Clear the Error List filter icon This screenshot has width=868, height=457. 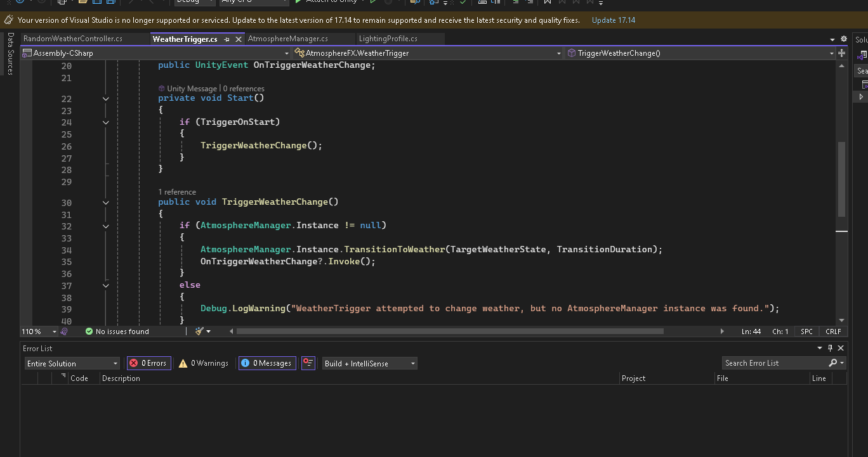pyautogui.click(x=308, y=363)
